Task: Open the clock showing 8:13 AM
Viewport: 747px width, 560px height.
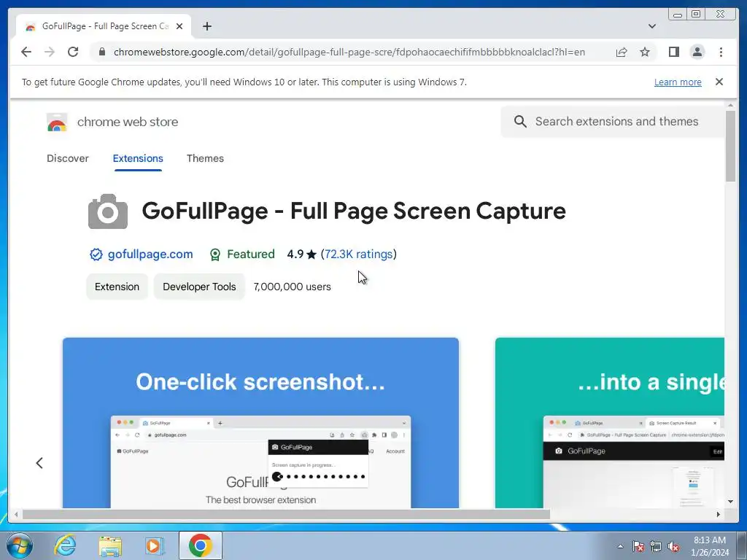Action: (x=710, y=546)
